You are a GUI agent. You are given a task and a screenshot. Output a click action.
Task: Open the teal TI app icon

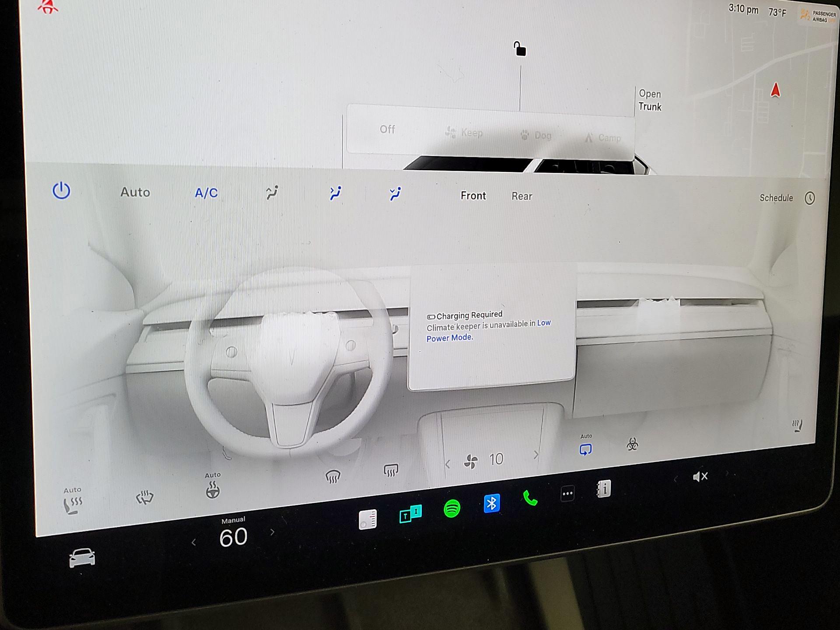(410, 514)
